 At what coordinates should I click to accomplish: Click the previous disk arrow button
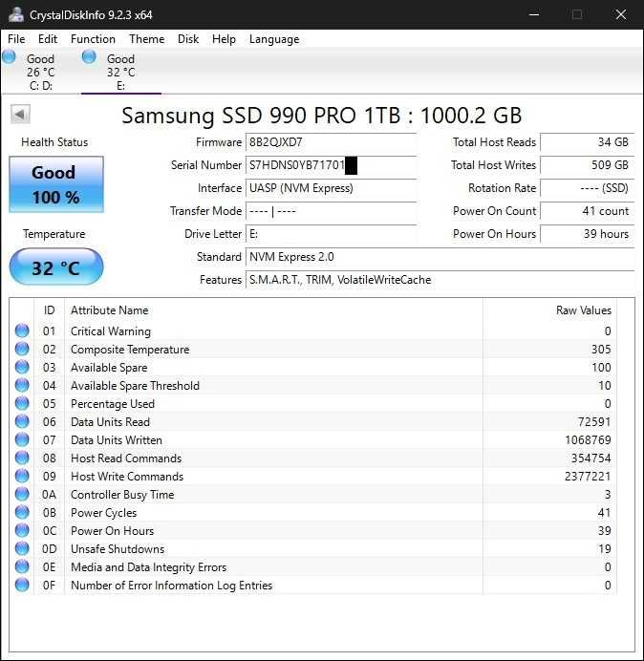coord(20,115)
